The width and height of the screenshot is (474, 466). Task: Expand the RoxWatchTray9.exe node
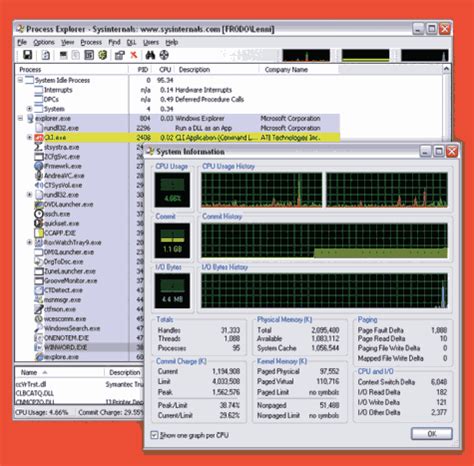click(29, 242)
